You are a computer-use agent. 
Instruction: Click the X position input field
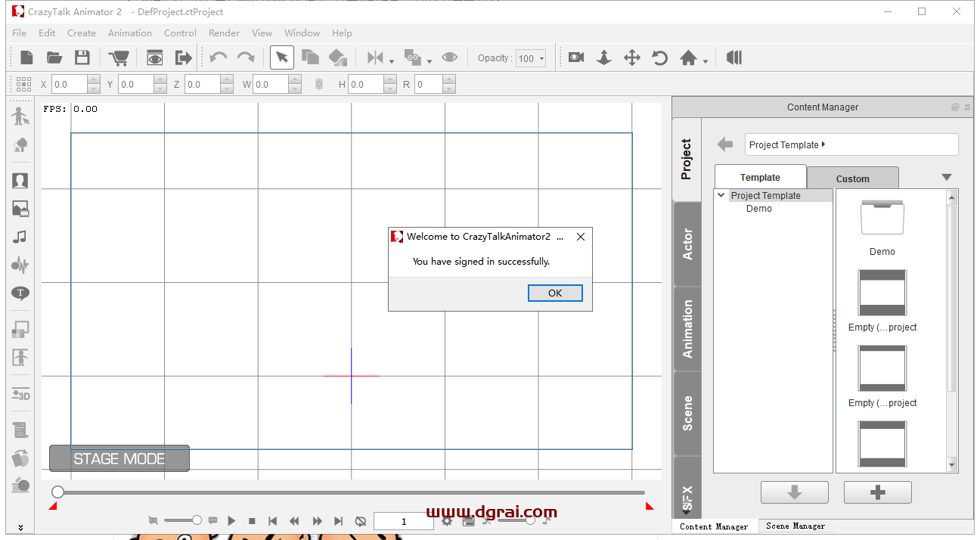coord(70,85)
